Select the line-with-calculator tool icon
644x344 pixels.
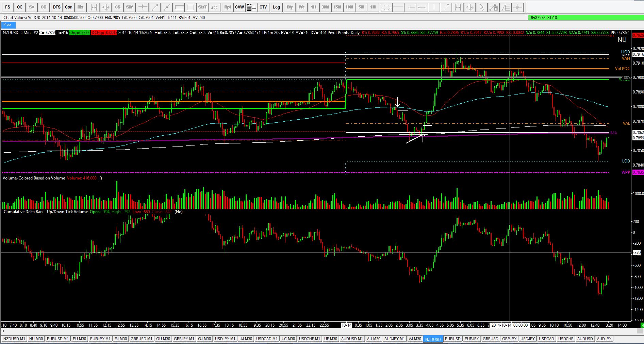pyautogui.click(x=494, y=7)
